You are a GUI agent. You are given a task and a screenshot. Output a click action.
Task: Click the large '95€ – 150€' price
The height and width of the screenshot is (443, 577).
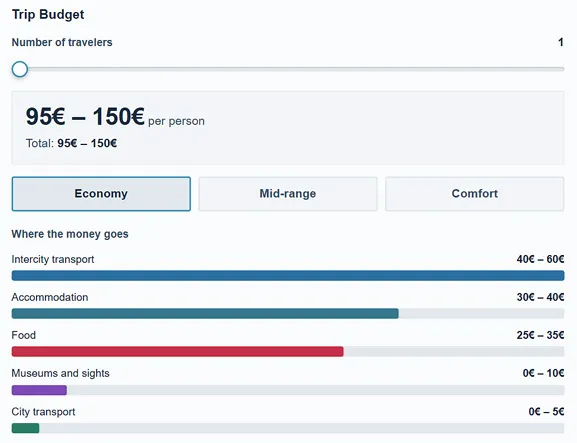(85, 116)
